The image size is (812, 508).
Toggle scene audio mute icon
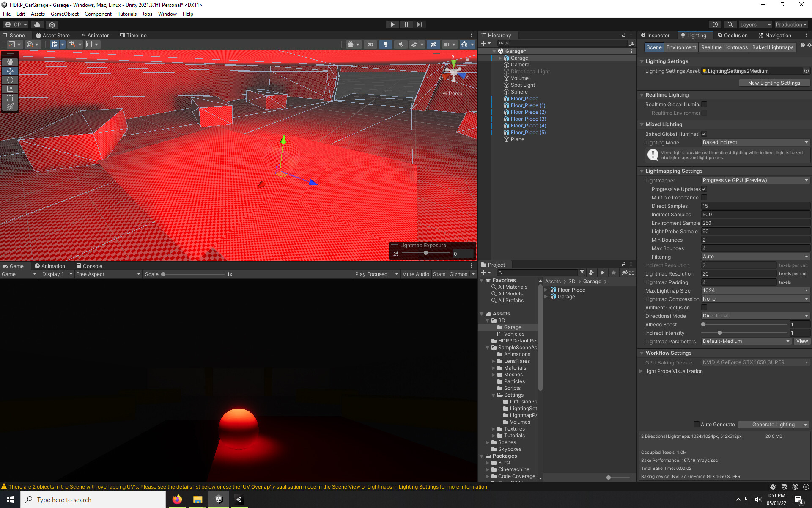pyautogui.click(x=401, y=44)
